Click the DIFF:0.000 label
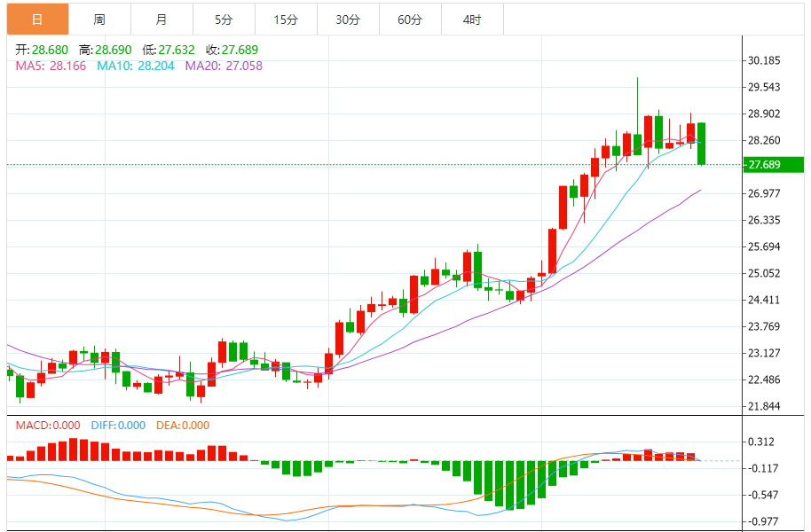 pyautogui.click(x=118, y=425)
